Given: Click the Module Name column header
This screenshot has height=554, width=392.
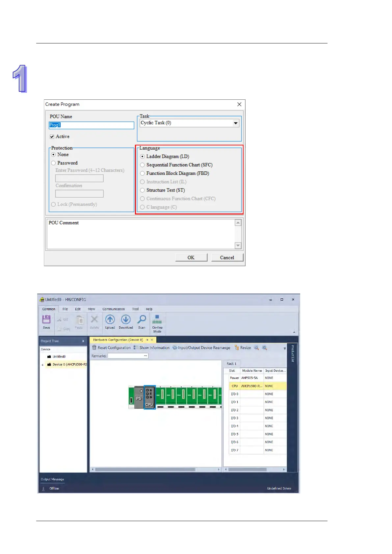Looking at the screenshot, I should click(x=252, y=371).
